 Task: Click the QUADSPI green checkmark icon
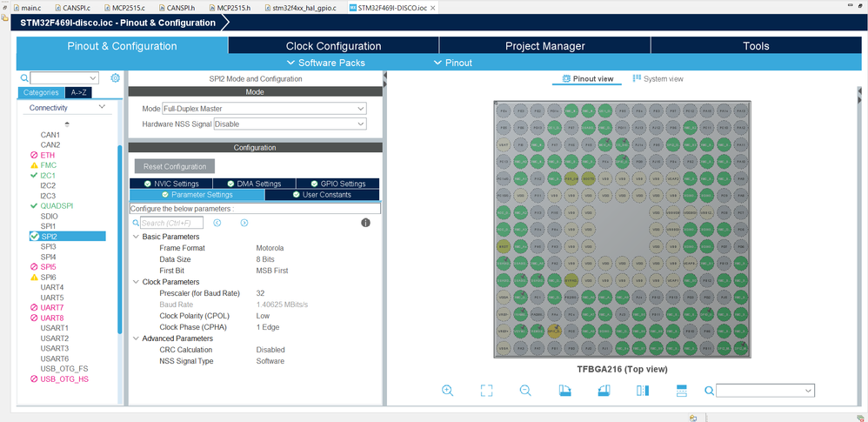pos(34,205)
